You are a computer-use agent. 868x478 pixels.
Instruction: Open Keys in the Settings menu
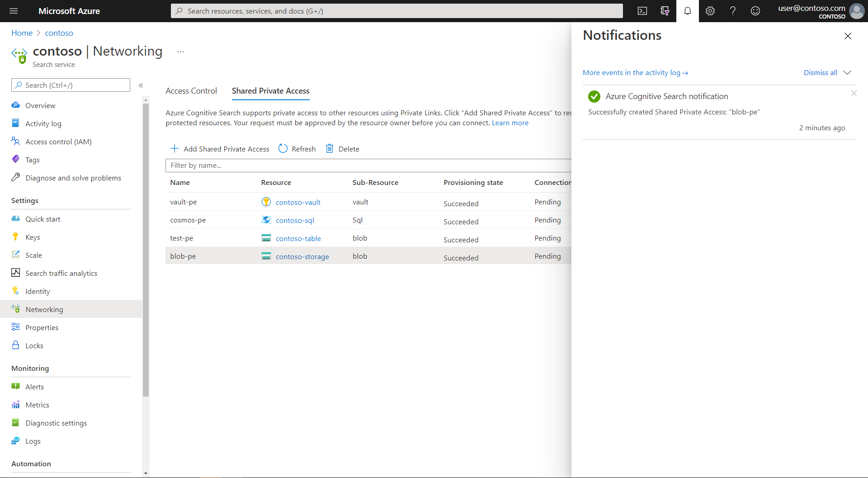coord(33,237)
